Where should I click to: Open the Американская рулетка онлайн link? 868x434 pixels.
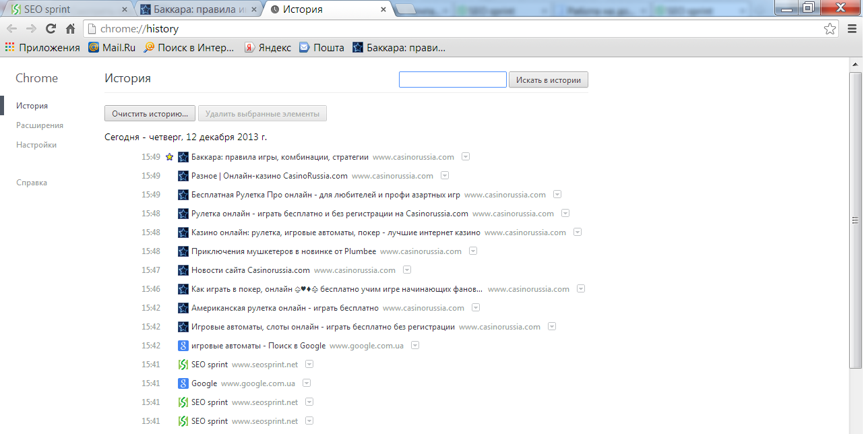[x=285, y=308]
